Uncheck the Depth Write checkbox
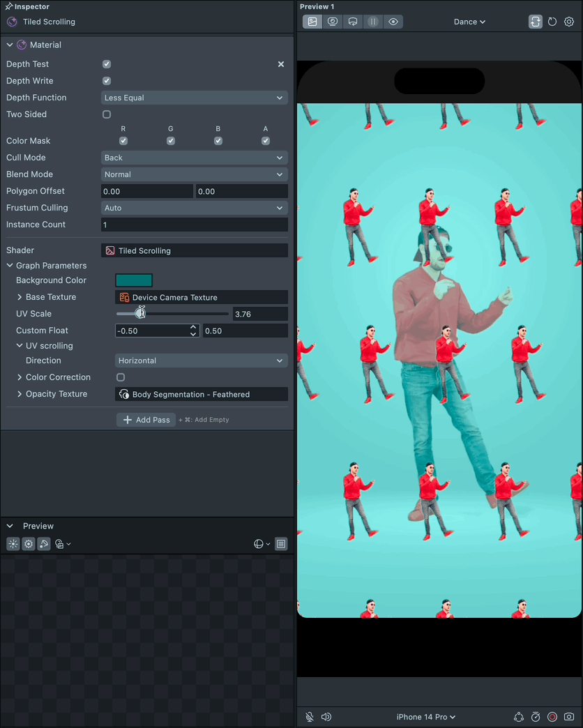 107,81
